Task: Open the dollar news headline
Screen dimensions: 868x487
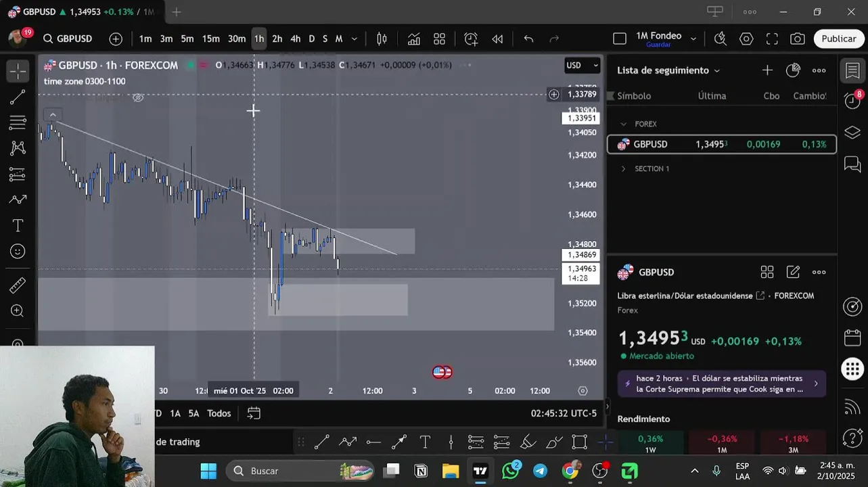Action: tap(721, 384)
